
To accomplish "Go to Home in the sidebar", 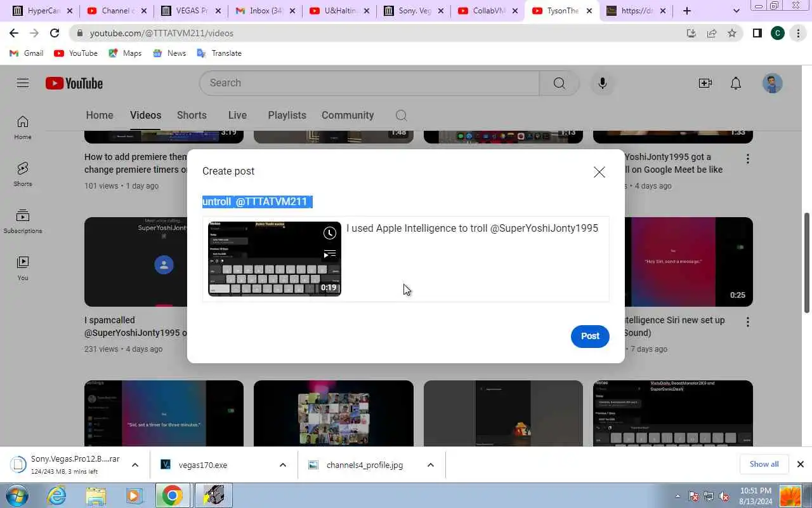I will (23, 127).
